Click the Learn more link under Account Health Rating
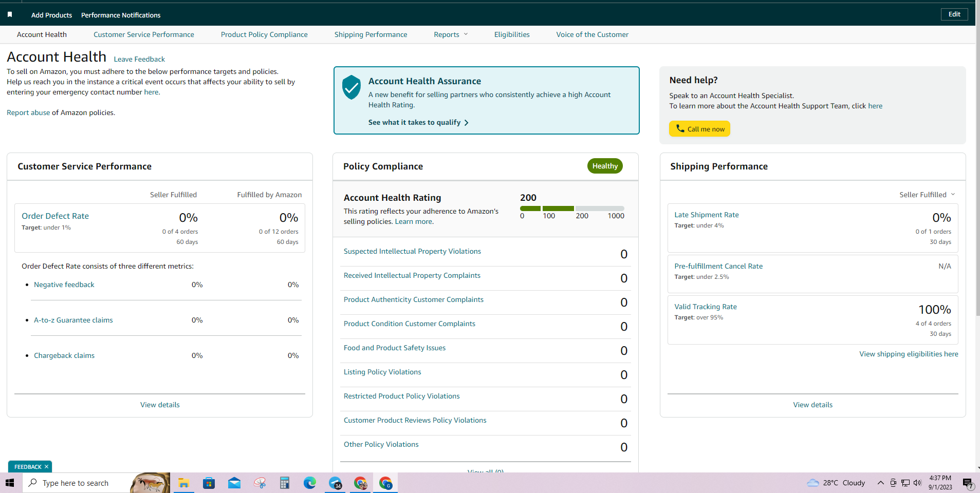Viewport: 980px width, 493px height. (x=414, y=221)
